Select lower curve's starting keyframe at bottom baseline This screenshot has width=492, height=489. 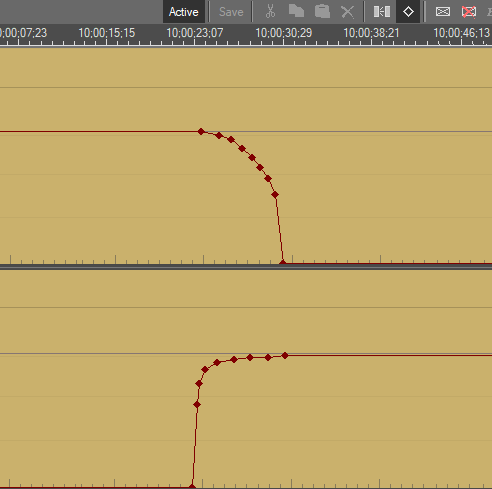tap(192, 486)
